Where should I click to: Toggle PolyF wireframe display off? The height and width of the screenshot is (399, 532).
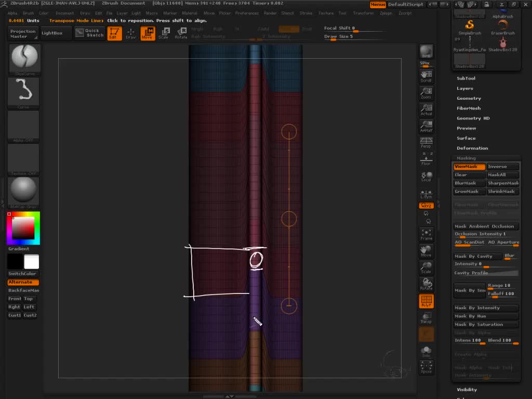426,301
